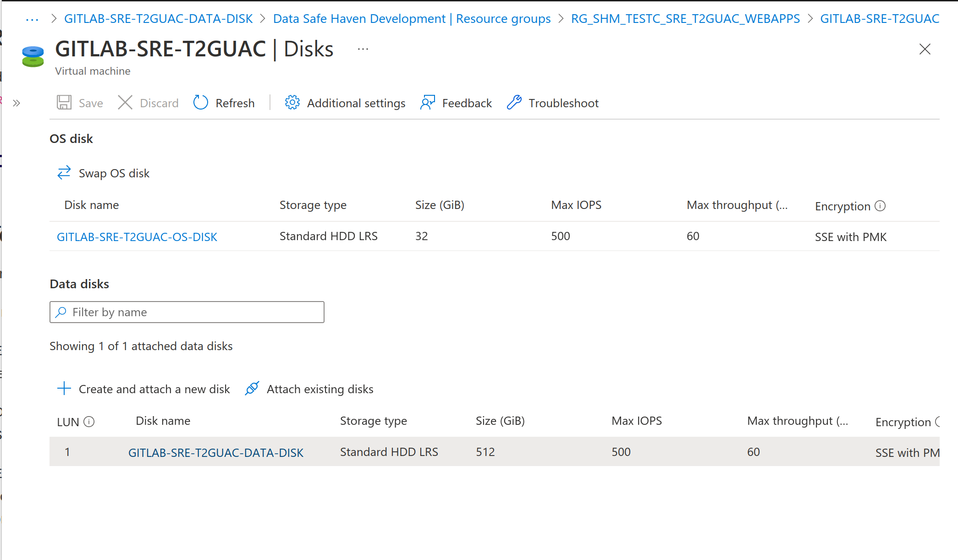The image size is (958, 560).
Task: Click the OS disk Encryption info icon
Action: coord(880,206)
